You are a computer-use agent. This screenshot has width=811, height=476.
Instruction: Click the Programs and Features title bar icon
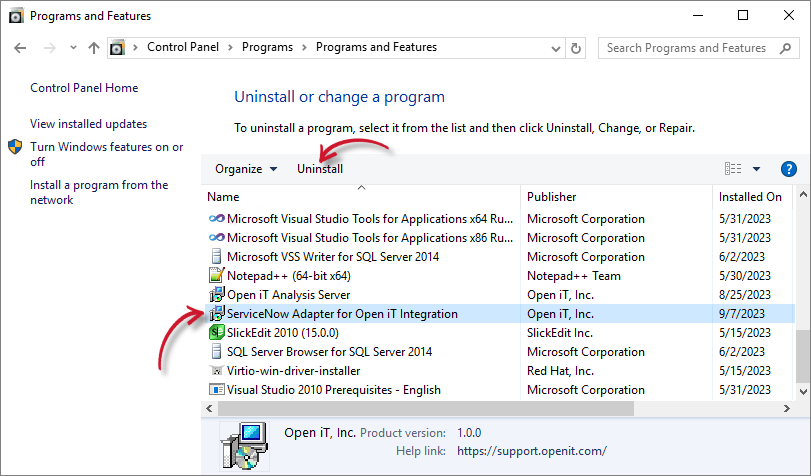[x=17, y=16]
